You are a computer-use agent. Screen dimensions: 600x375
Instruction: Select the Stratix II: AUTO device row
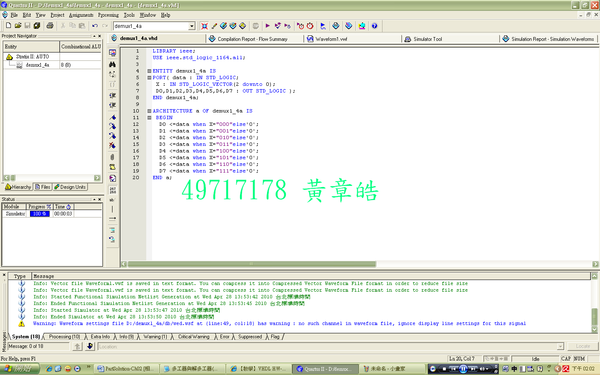point(33,56)
